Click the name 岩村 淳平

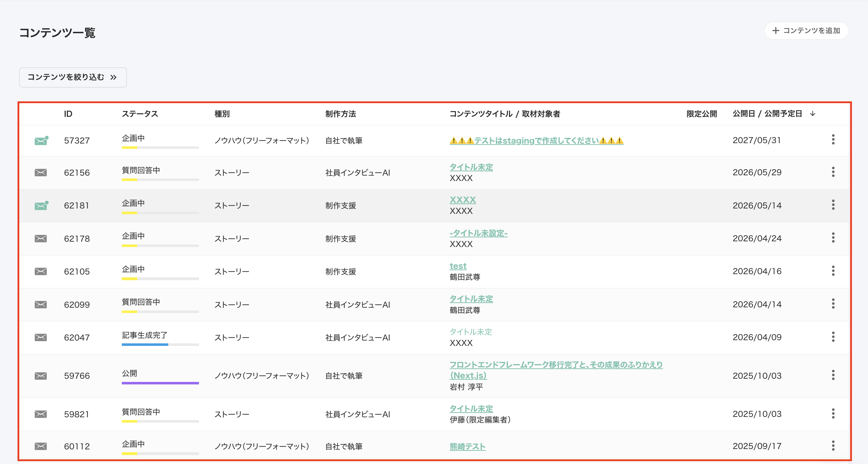(x=466, y=387)
